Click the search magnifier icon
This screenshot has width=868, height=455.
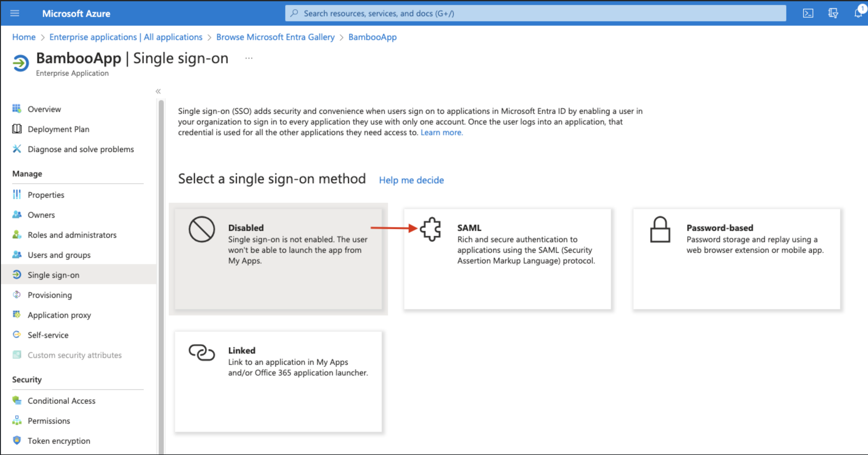click(294, 13)
